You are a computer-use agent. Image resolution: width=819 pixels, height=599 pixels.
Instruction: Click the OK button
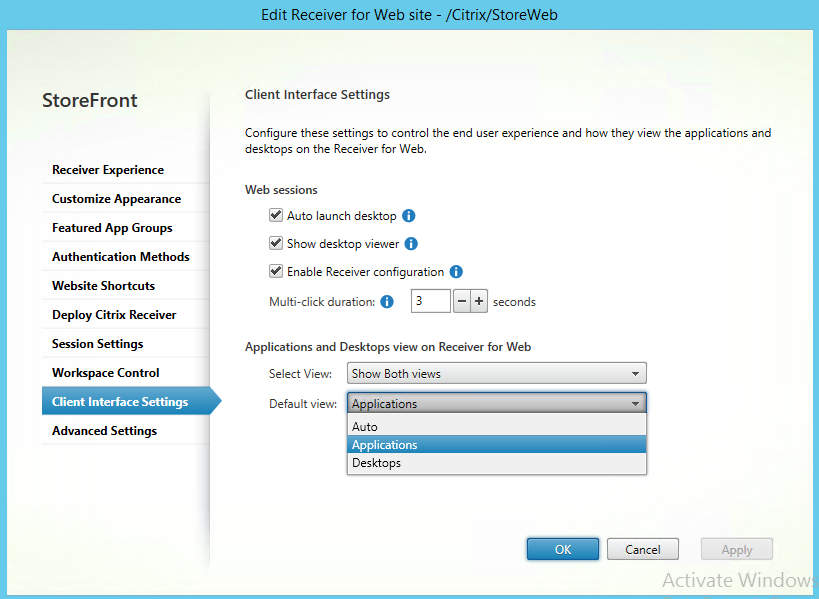pyautogui.click(x=563, y=549)
